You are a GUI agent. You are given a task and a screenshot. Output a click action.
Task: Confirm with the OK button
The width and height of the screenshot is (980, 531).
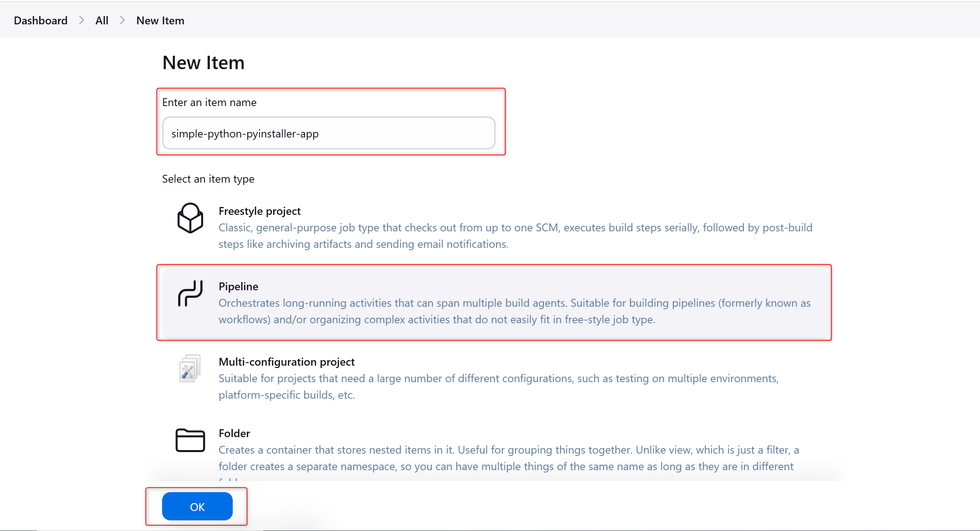pos(197,506)
